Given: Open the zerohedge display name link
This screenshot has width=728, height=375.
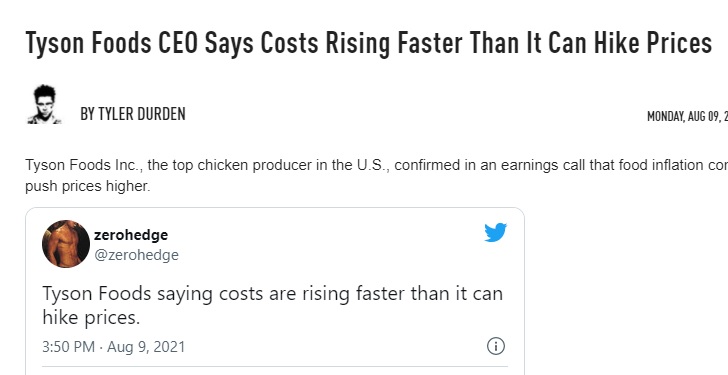Looking at the screenshot, I should point(131,235).
